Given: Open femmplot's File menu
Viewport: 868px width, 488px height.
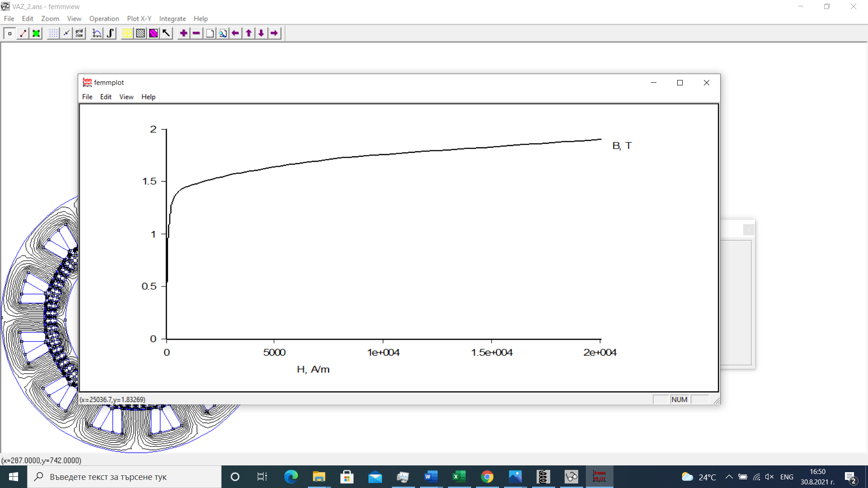Looking at the screenshot, I should [87, 97].
